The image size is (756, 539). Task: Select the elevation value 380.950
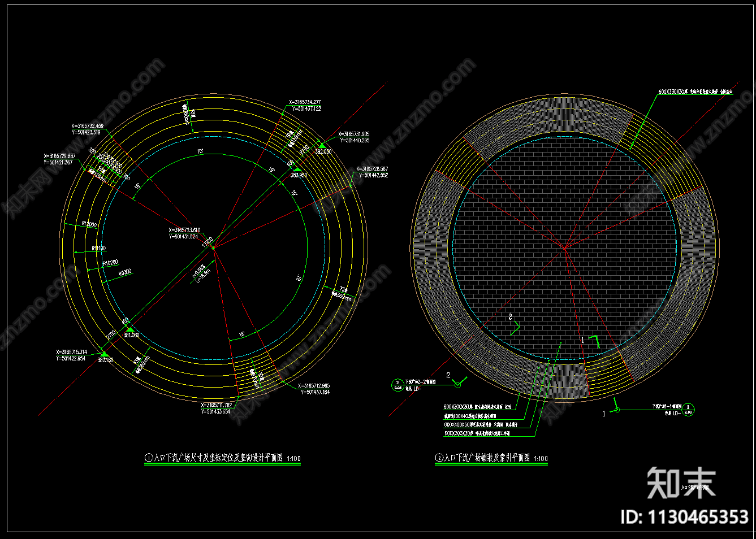click(299, 175)
